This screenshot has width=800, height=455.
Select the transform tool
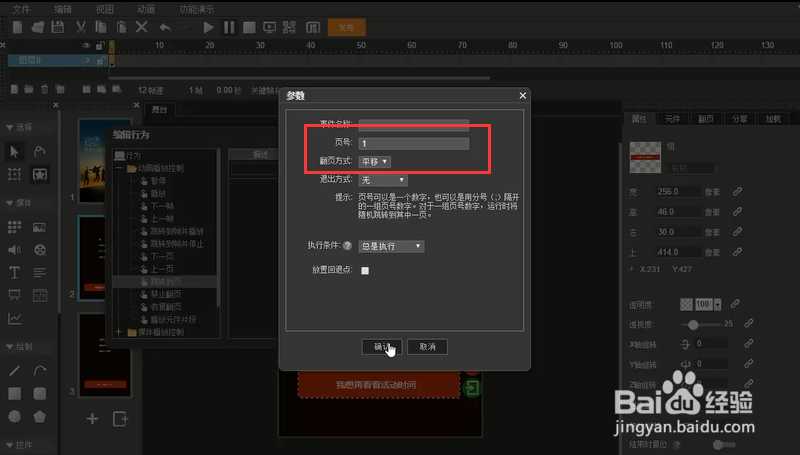pyautogui.click(x=14, y=174)
